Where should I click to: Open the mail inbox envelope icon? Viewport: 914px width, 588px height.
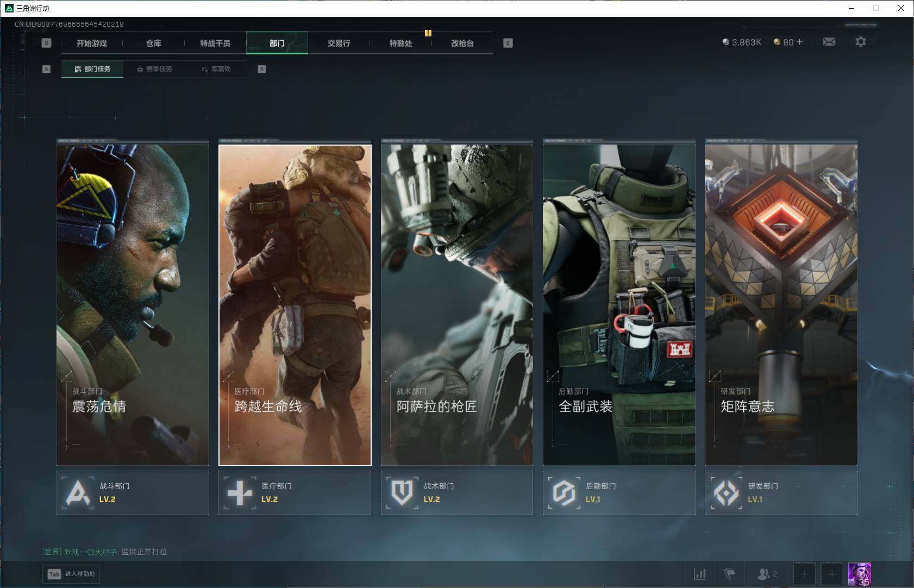(829, 42)
